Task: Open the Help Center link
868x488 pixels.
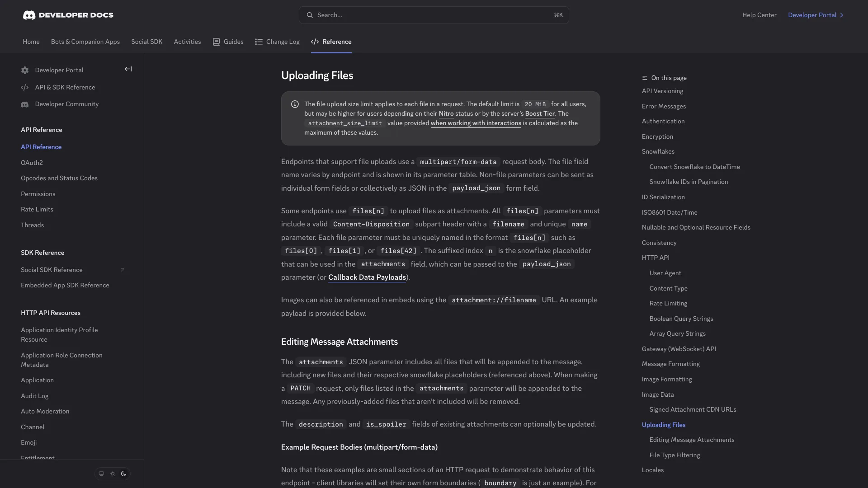Action: point(759,15)
